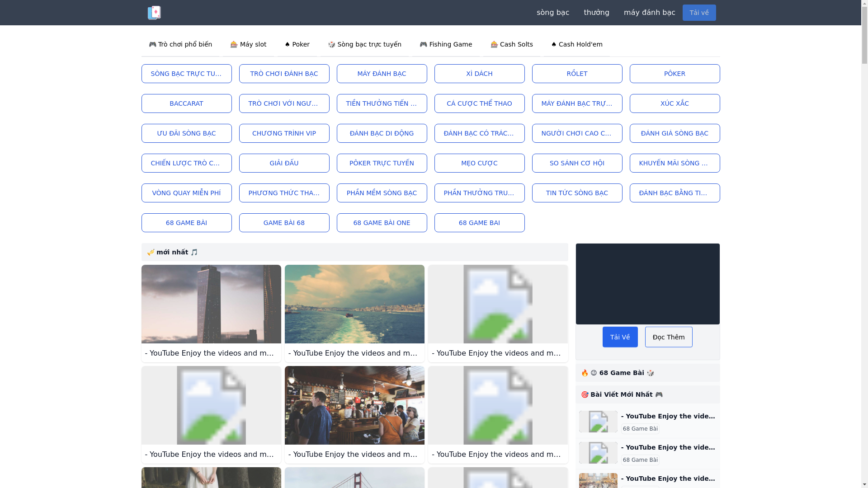The height and width of the screenshot is (488, 868).
Task: Open the TIN TỨC SÒNG BẠC tag
Action: pos(577,193)
